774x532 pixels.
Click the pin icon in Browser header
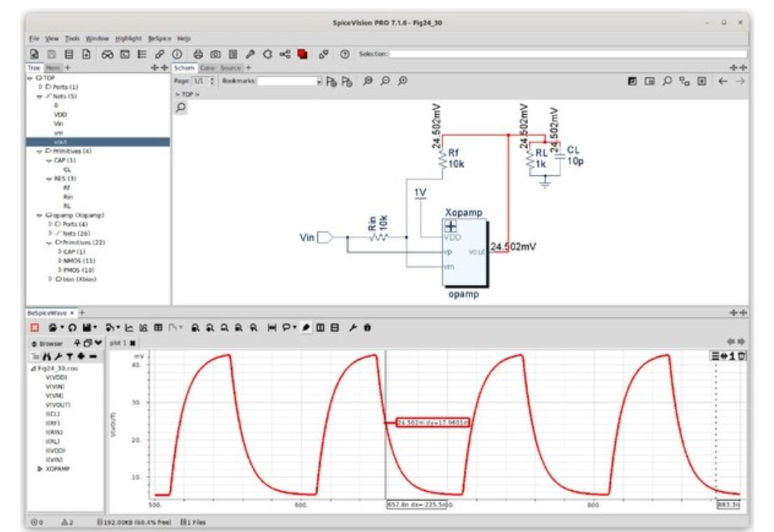point(77,342)
